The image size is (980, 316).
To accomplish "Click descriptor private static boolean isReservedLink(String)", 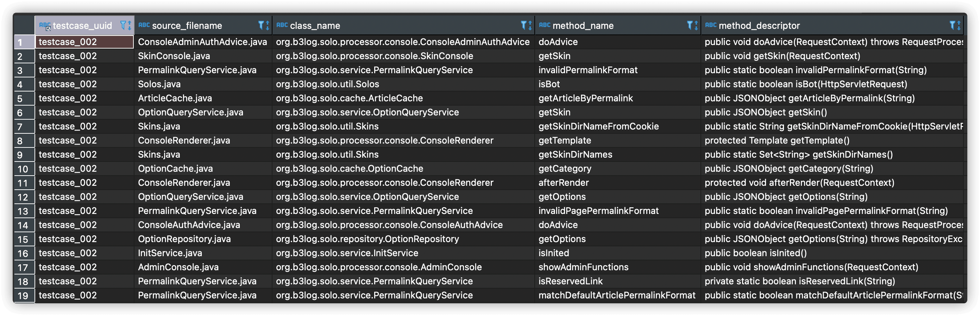I will (x=832, y=281).
